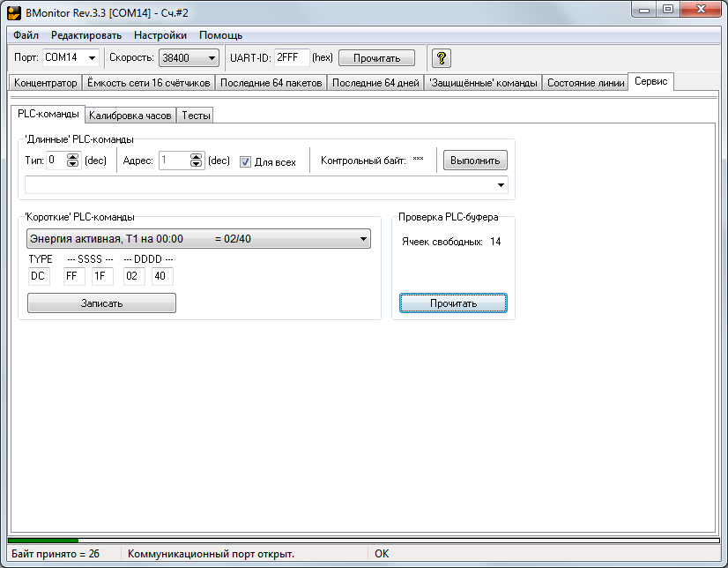Switch to 'Последние 64 пакетов' tab

click(x=271, y=83)
